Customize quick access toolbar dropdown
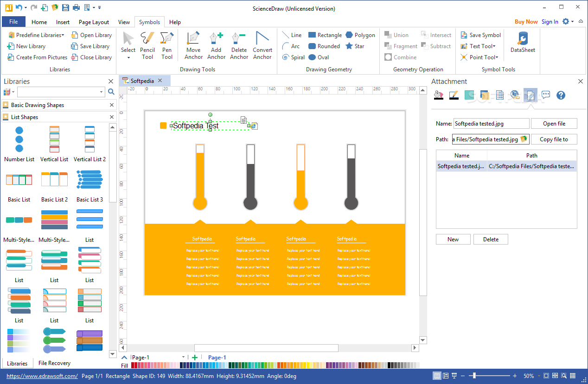The width and height of the screenshot is (588, 384). 100,8
